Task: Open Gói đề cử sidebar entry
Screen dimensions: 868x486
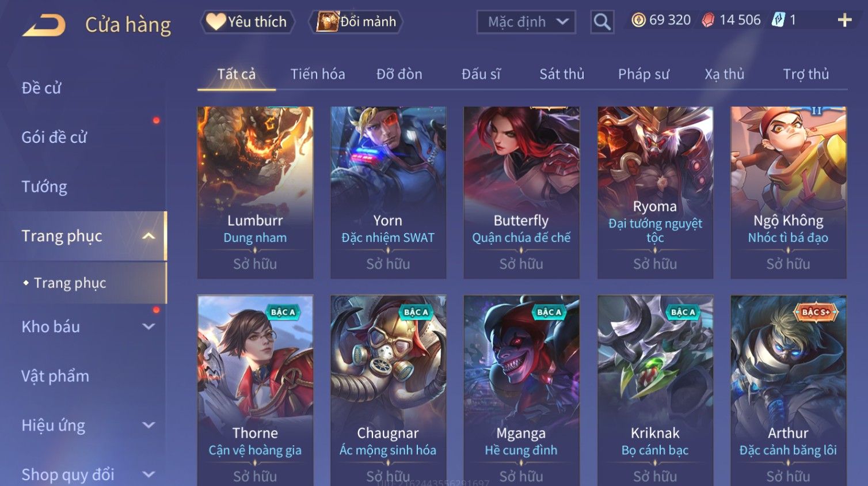Action: [x=54, y=137]
